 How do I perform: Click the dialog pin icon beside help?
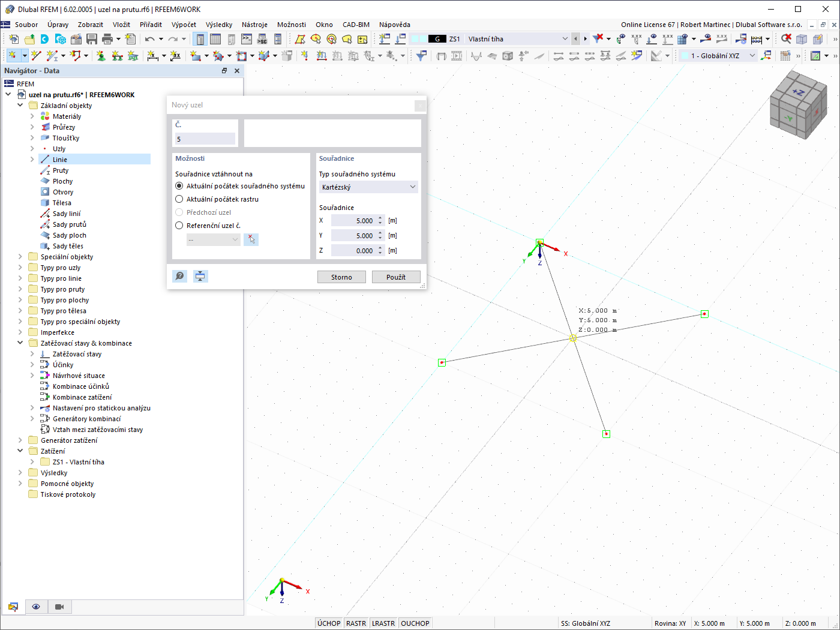click(200, 276)
